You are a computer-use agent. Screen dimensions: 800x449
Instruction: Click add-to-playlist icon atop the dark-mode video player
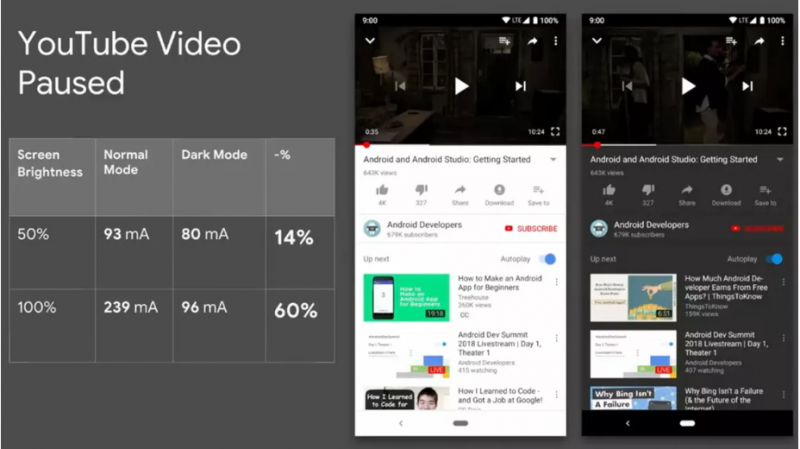[x=732, y=41]
